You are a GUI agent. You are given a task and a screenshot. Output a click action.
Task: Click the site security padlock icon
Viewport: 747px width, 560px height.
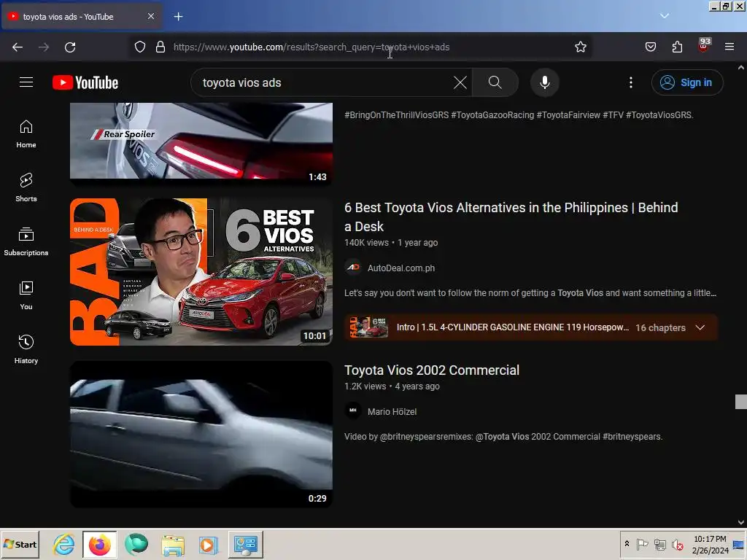pyautogui.click(x=160, y=47)
